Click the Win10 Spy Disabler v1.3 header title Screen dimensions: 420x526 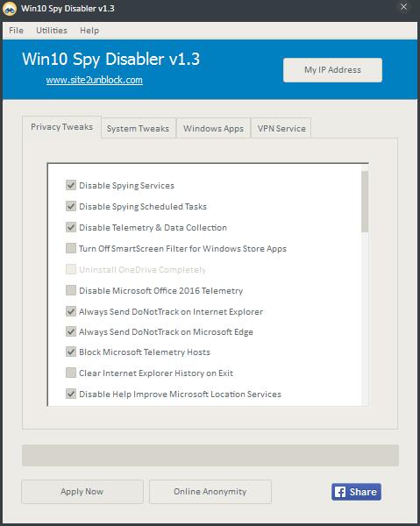pyautogui.click(x=110, y=59)
